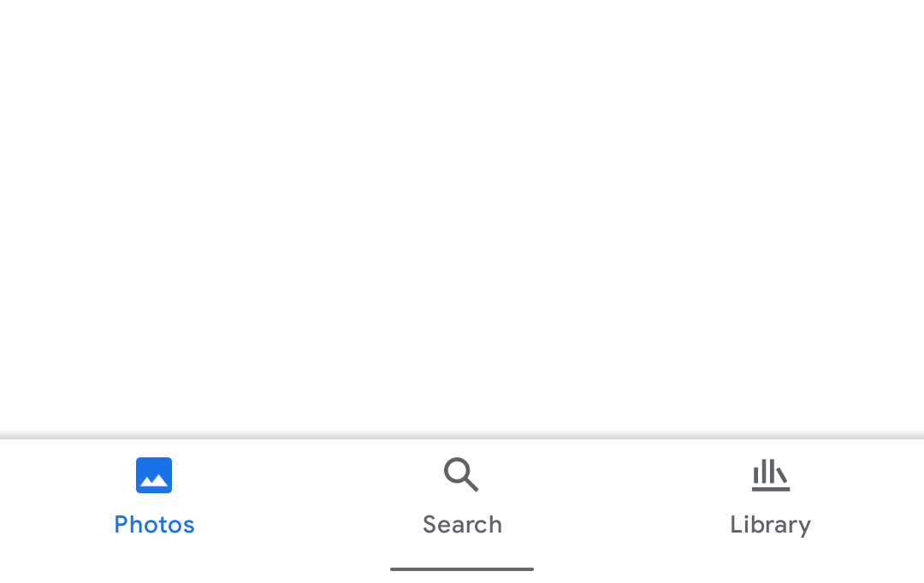Click the dark pill handle under Search

pyautogui.click(x=462, y=569)
